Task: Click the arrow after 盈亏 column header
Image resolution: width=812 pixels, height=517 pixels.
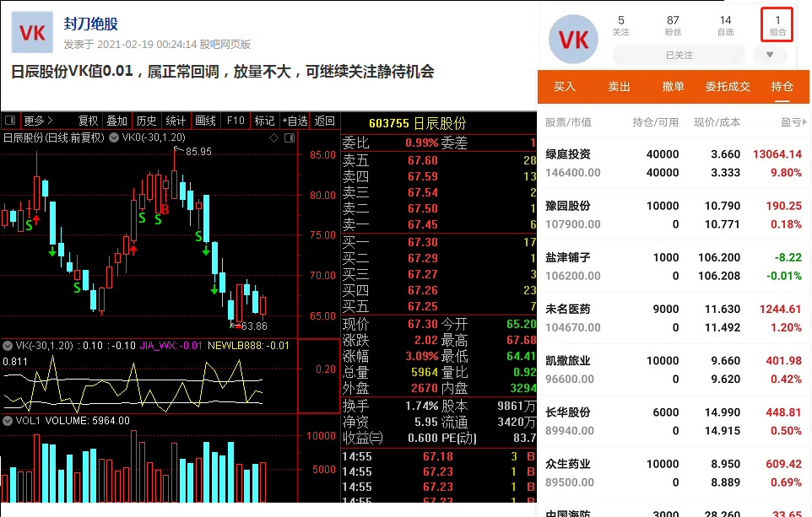Action: click(x=804, y=122)
